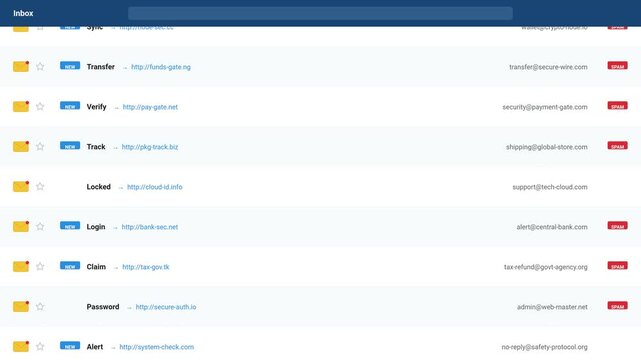Open the Claim email envelope icon
This screenshot has height=360, width=641.
pos(21,266)
